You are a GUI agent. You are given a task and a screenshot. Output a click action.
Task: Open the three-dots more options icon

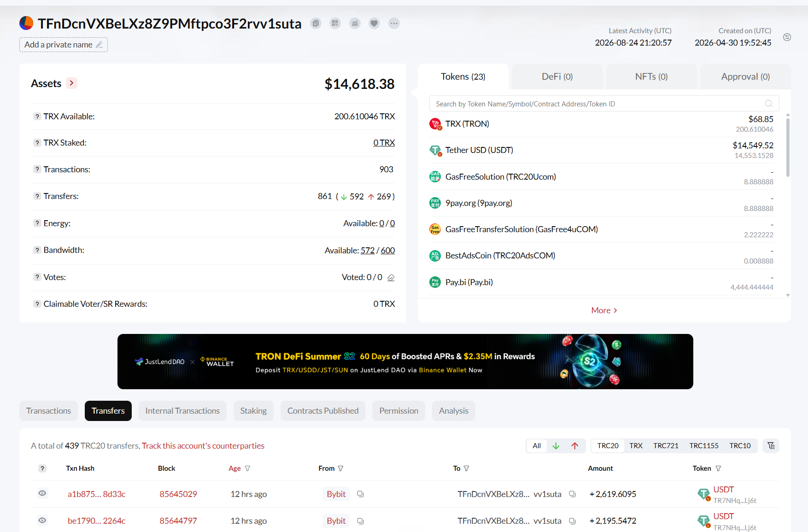click(x=394, y=23)
